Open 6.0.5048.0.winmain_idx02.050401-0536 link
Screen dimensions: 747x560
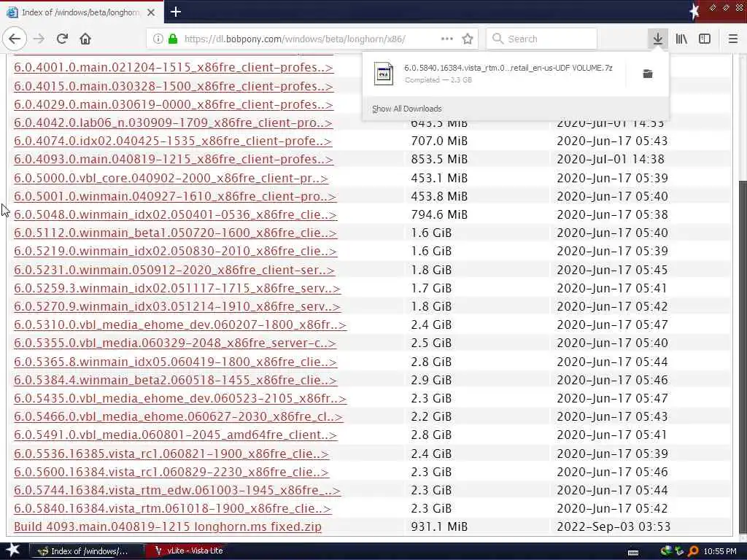pos(175,215)
